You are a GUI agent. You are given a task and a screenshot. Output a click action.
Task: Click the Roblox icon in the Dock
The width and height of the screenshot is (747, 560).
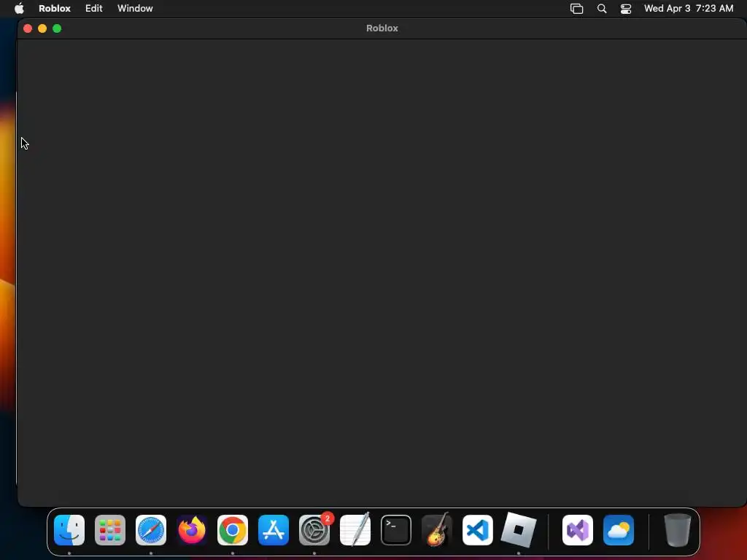coord(519,530)
